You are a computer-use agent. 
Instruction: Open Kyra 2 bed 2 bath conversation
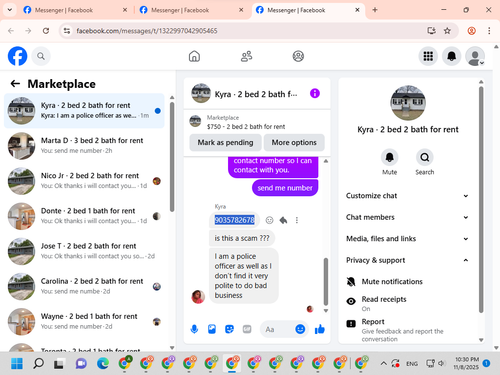tap(84, 110)
